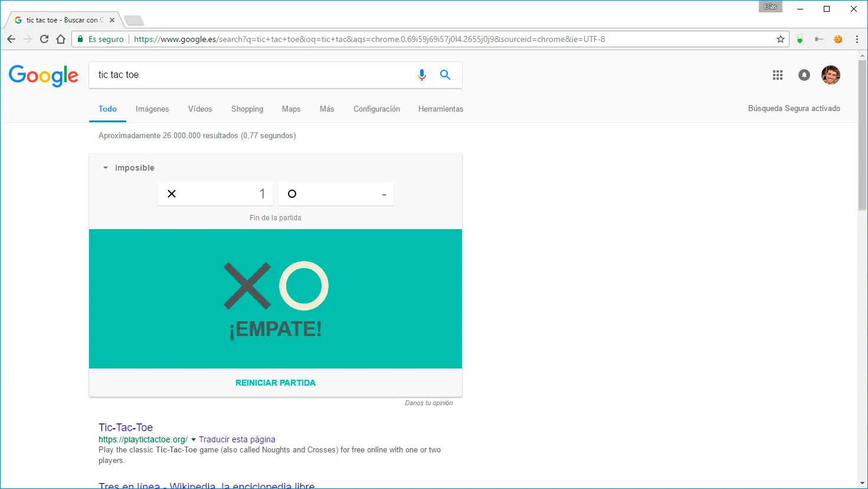This screenshot has width=868, height=489.
Task: Click the green shield extension icon
Action: pos(800,39)
